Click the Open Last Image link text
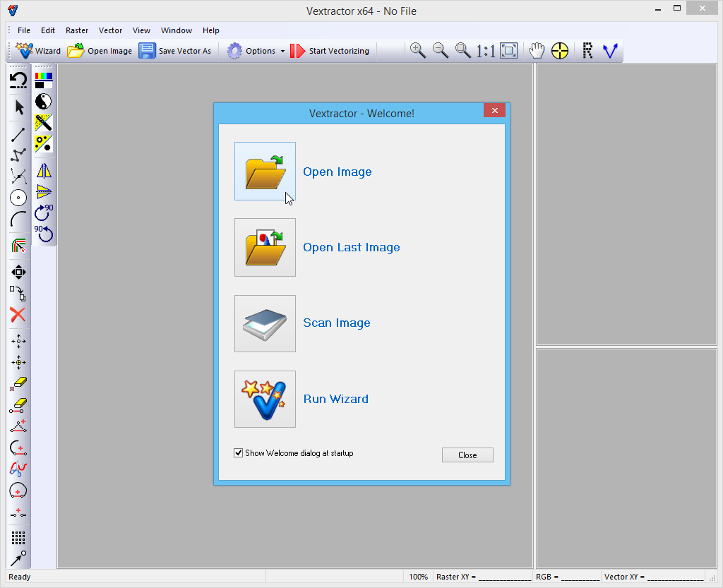This screenshot has width=723, height=588. click(x=351, y=248)
